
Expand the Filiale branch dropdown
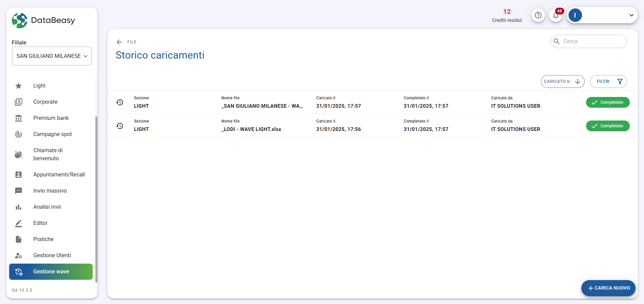point(52,56)
